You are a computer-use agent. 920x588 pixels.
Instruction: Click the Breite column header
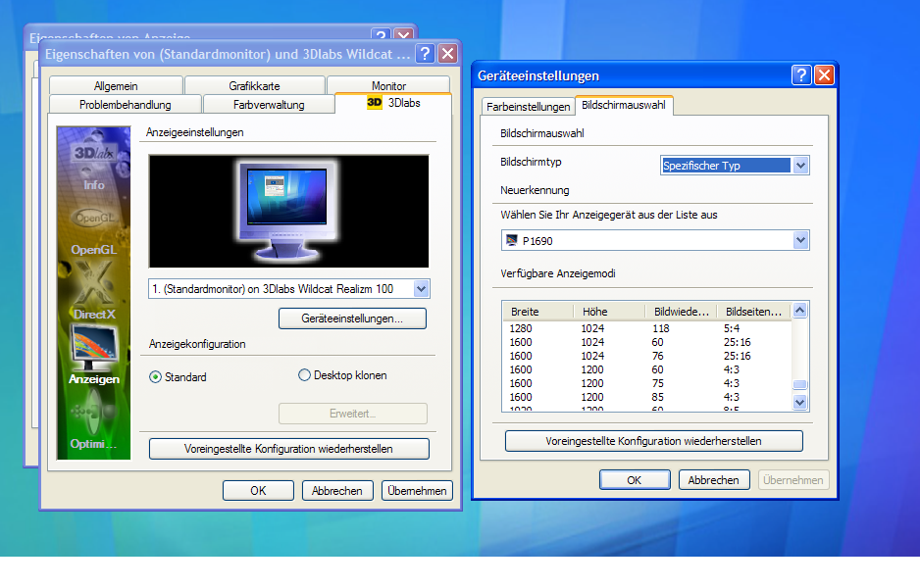tap(537, 312)
